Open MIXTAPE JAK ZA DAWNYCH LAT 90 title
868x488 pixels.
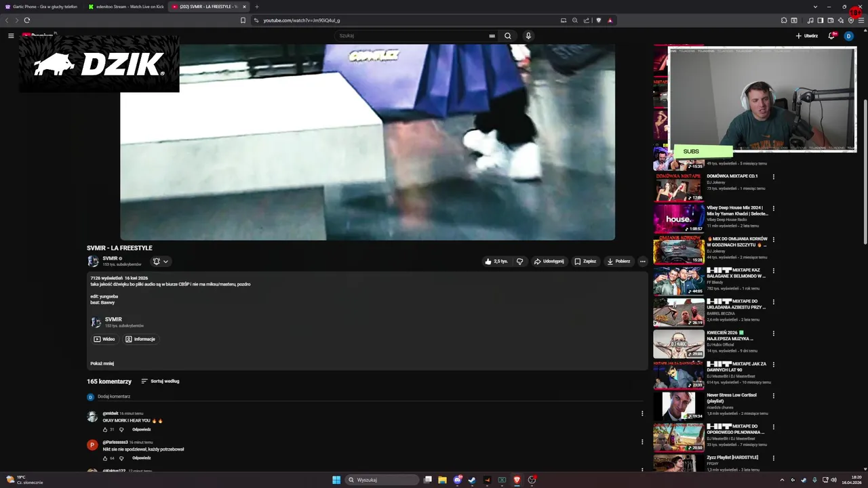[x=736, y=367]
